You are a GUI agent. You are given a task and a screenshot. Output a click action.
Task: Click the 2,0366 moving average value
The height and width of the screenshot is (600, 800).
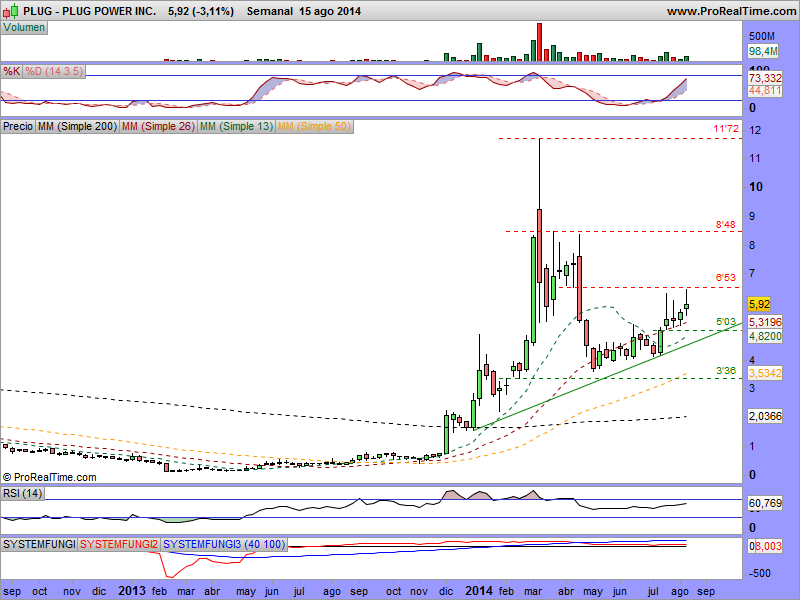pos(765,416)
